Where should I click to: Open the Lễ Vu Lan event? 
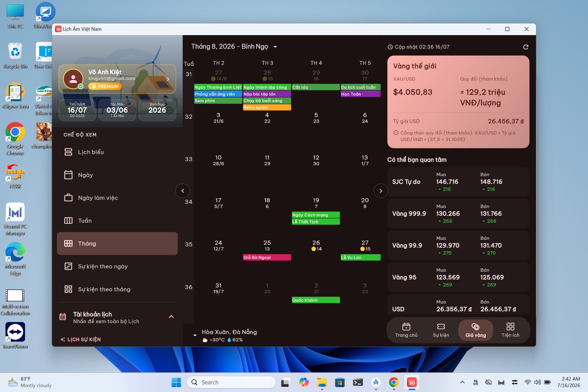[361, 257]
